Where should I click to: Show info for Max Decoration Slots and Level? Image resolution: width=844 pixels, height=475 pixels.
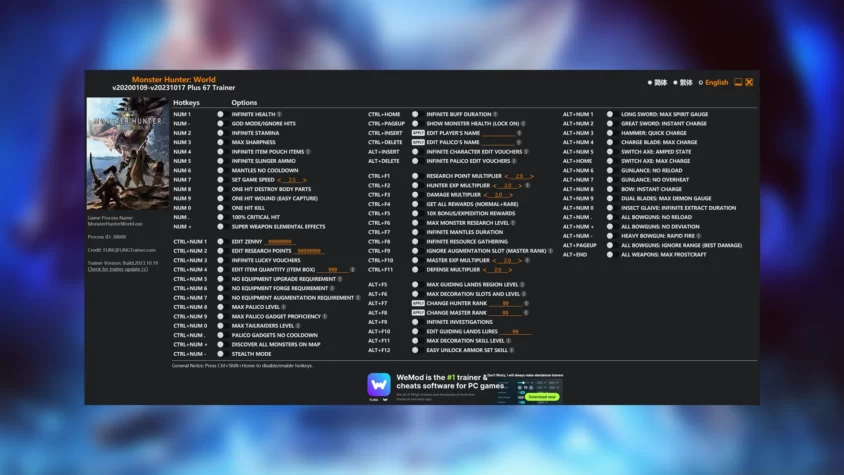tap(524, 294)
